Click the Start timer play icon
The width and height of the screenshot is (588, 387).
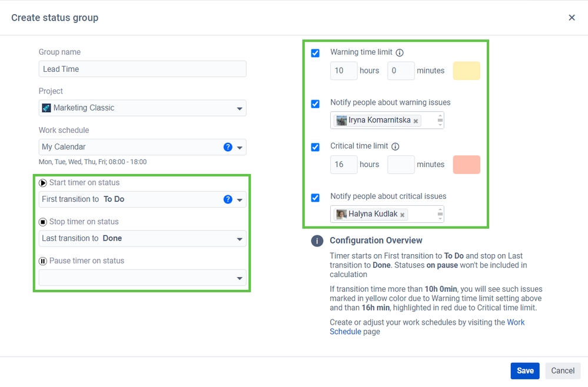click(x=43, y=183)
